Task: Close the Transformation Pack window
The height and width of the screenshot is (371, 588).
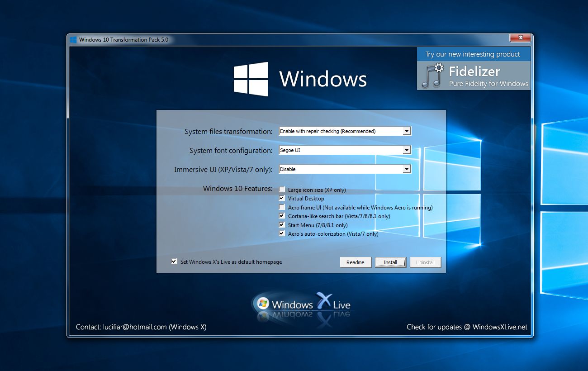Action: [x=520, y=38]
